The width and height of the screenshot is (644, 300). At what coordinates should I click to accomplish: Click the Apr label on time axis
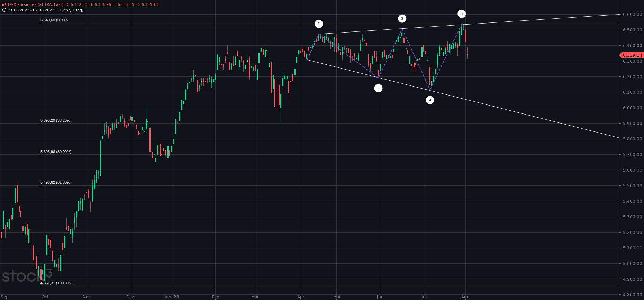pyautogui.click(x=301, y=297)
